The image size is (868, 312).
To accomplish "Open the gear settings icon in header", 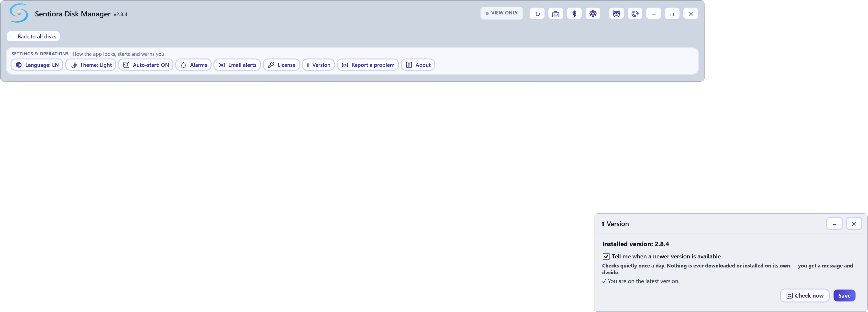I will pos(593,14).
